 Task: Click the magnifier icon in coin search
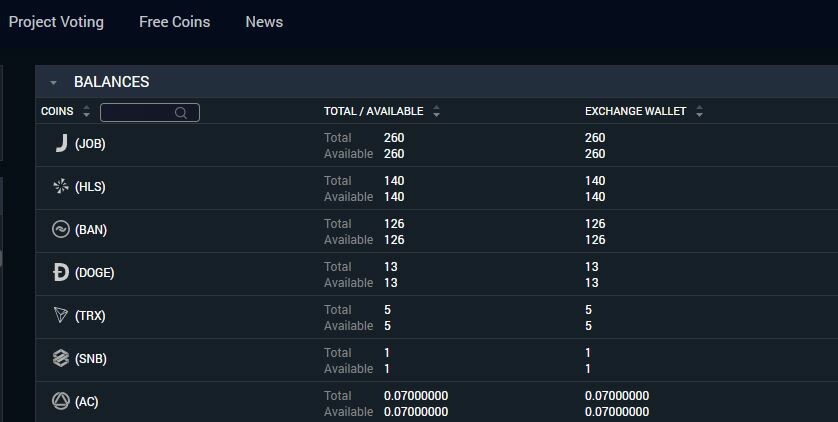[181, 113]
